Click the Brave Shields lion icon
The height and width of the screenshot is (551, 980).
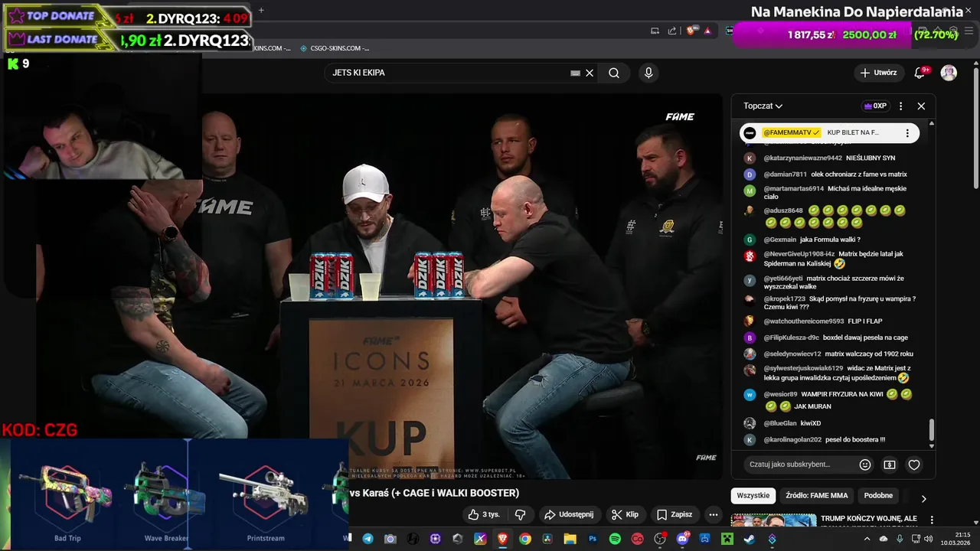point(691,31)
